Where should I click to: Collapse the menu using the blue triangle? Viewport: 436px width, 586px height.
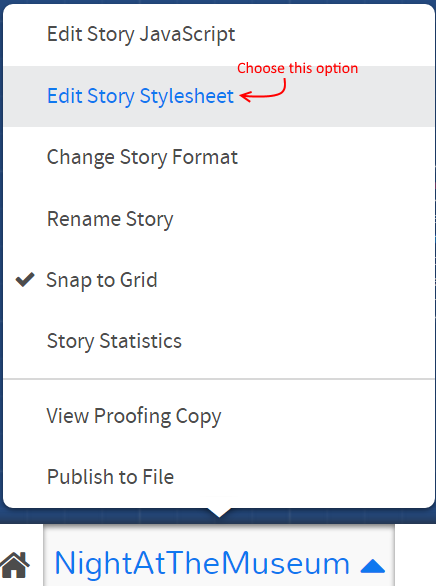click(372, 566)
